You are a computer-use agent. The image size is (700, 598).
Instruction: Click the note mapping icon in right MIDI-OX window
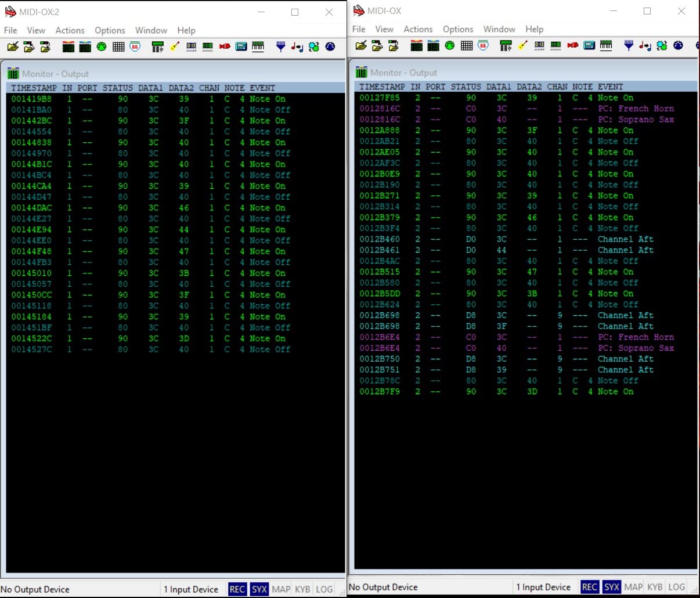[x=645, y=46]
